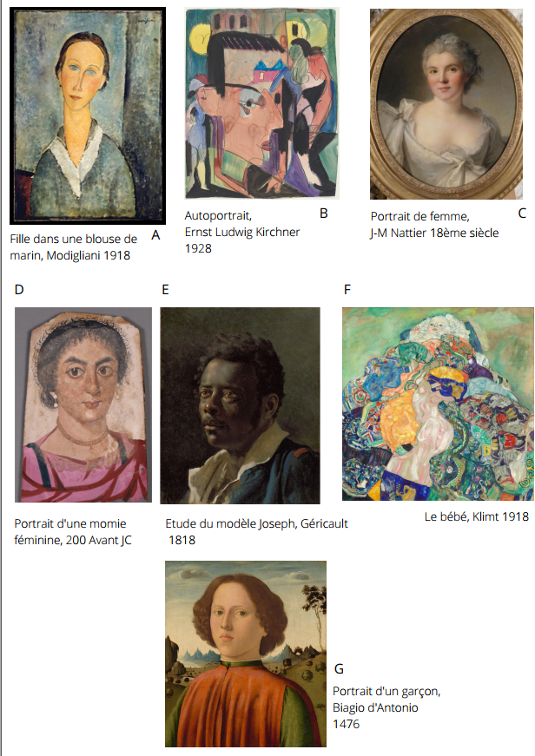Click Géricault's study of model Joseph
The height and width of the screenshot is (756, 535).
pyautogui.click(x=241, y=405)
